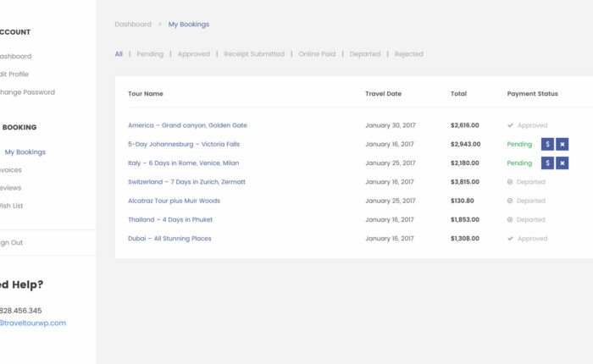Viewport: 593px width, 364px height.
Task: Select My Bookings in the sidebar menu
Action: coord(25,152)
